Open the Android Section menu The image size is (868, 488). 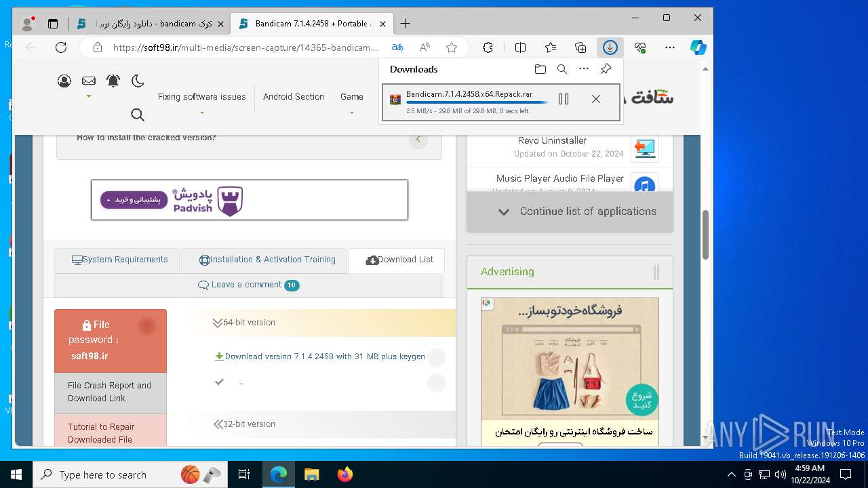(294, 97)
